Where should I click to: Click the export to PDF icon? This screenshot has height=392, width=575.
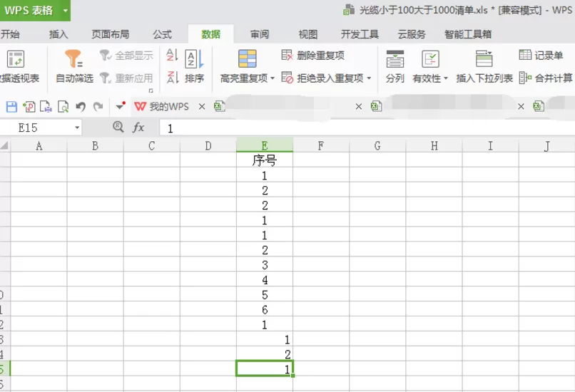pos(29,107)
